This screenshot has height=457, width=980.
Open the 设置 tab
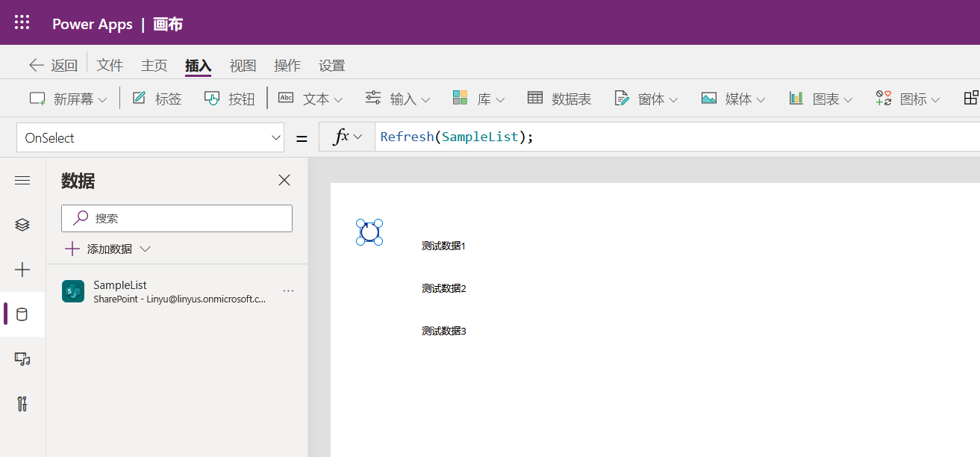point(332,65)
